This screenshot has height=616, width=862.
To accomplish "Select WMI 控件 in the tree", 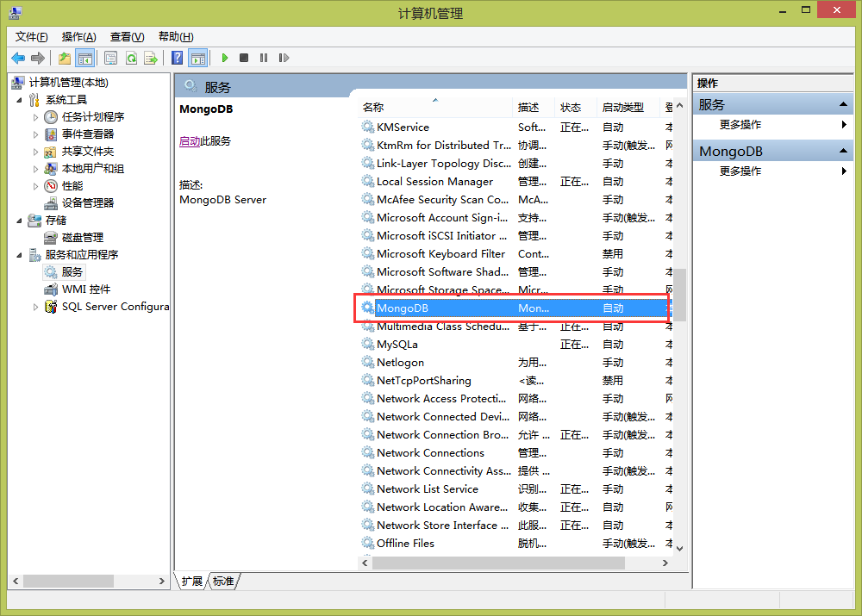I will (86, 289).
